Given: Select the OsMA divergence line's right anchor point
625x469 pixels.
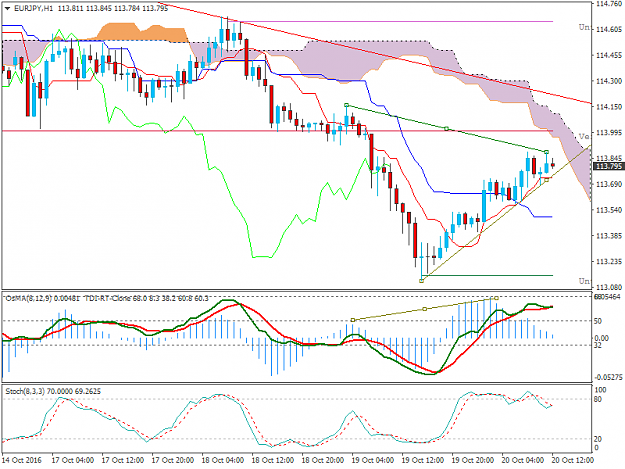Looking at the screenshot, I should (496, 298).
